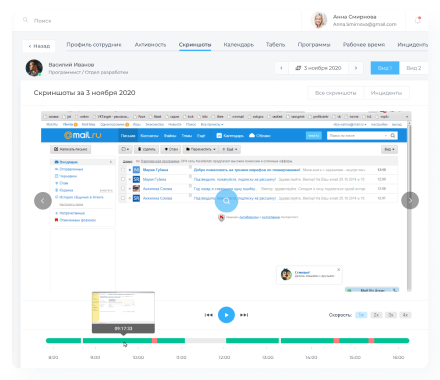Skip to previous frame control
The image size is (440, 380).
pos(209,315)
